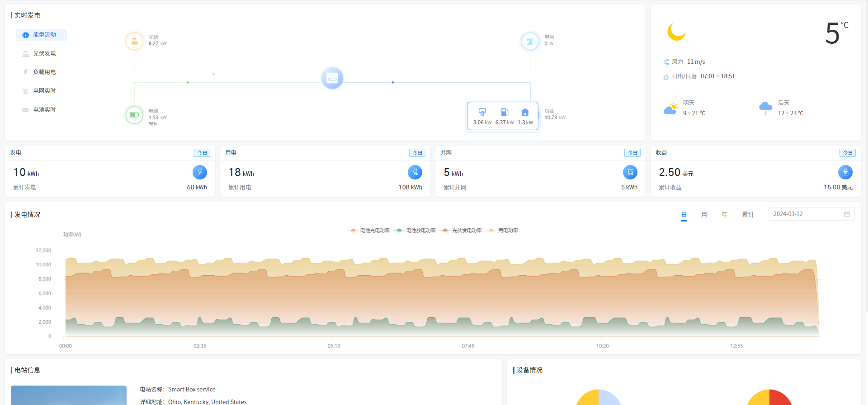Click the lightning icon in 发电 card
Viewport: 868px width, 405px height.
point(199,172)
